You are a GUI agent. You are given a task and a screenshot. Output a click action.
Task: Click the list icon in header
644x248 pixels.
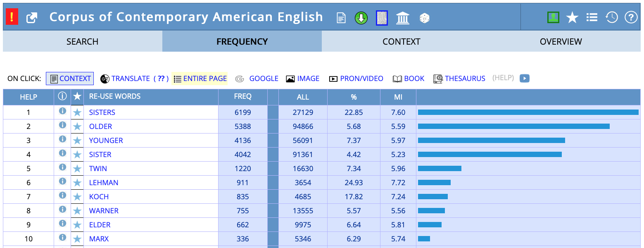(x=592, y=17)
